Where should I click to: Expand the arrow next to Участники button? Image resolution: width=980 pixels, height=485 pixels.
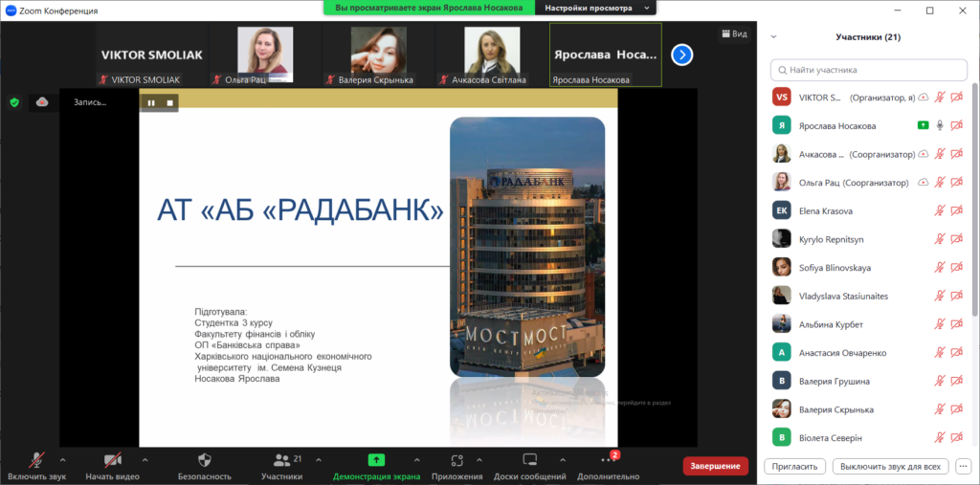pyautogui.click(x=319, y=460)
